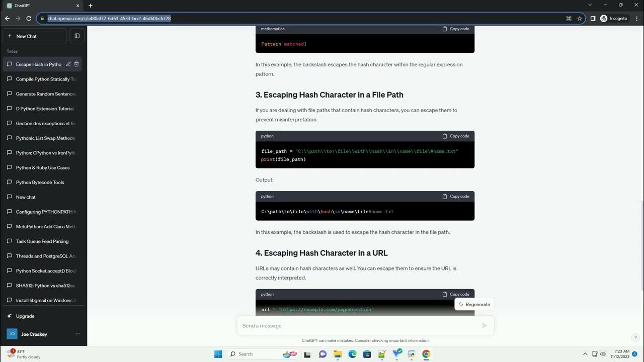Open the chat titled New chat
Viewport: 644px width, 362px height.
click(43, 197)
